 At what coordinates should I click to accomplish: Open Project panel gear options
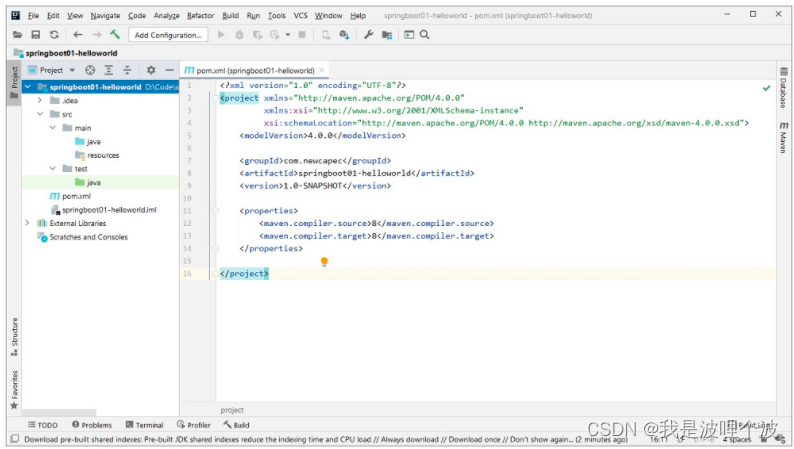(151, 70)
